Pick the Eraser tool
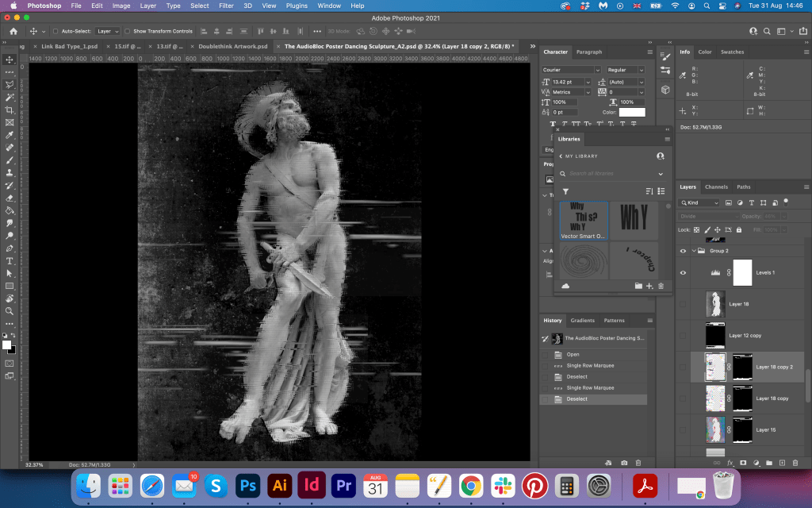Screen dimensions: 812x508 click(10, 198)
